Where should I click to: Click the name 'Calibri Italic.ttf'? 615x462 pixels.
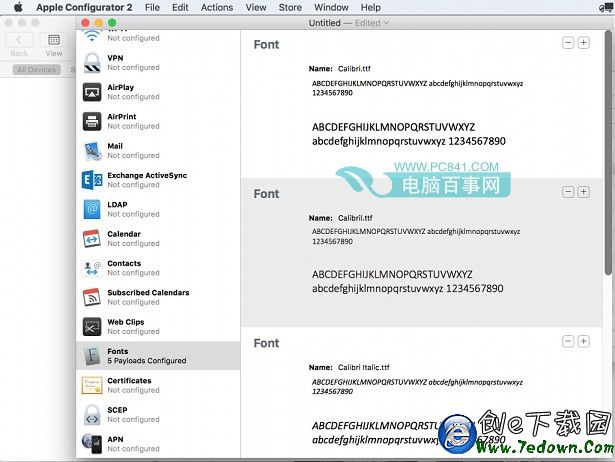(364, 367)
